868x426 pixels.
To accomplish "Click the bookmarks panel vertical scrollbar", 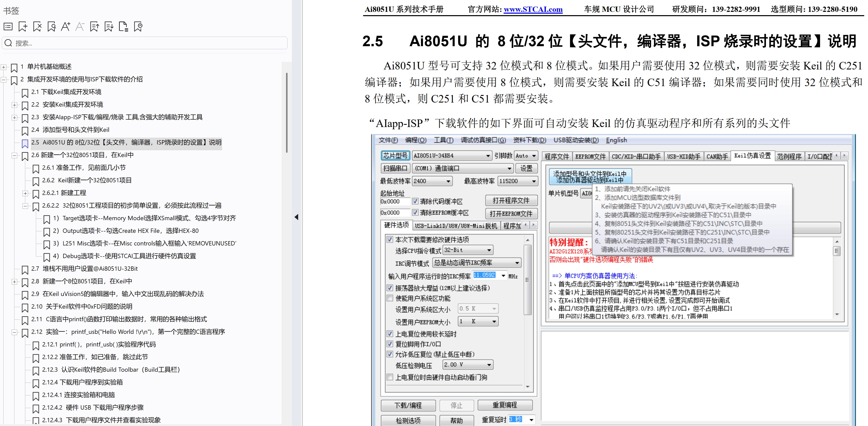I will click(x=287, y=113).
